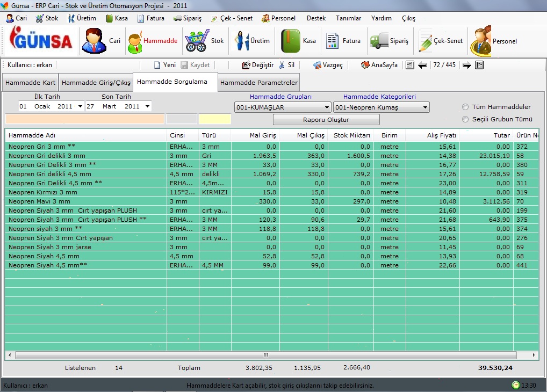
Task: Switch to Hammadde Kart tab
Action: tap(30, 83)
